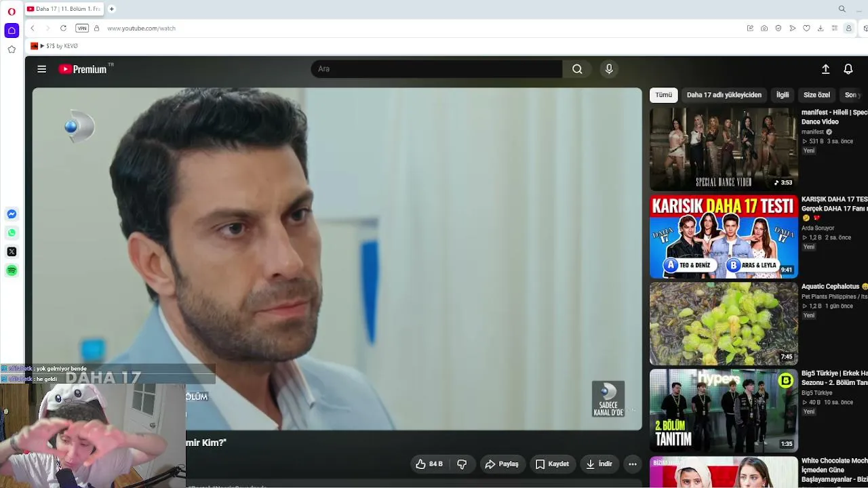Open the '$?$ by KEVØ' bookmark
868x488 pixels.
pos(54,46)
